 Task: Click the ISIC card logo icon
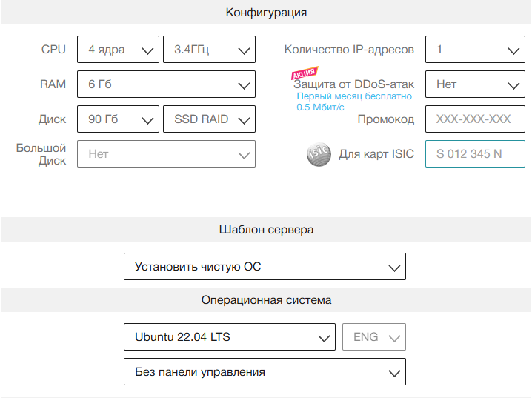tap(319, 154)
